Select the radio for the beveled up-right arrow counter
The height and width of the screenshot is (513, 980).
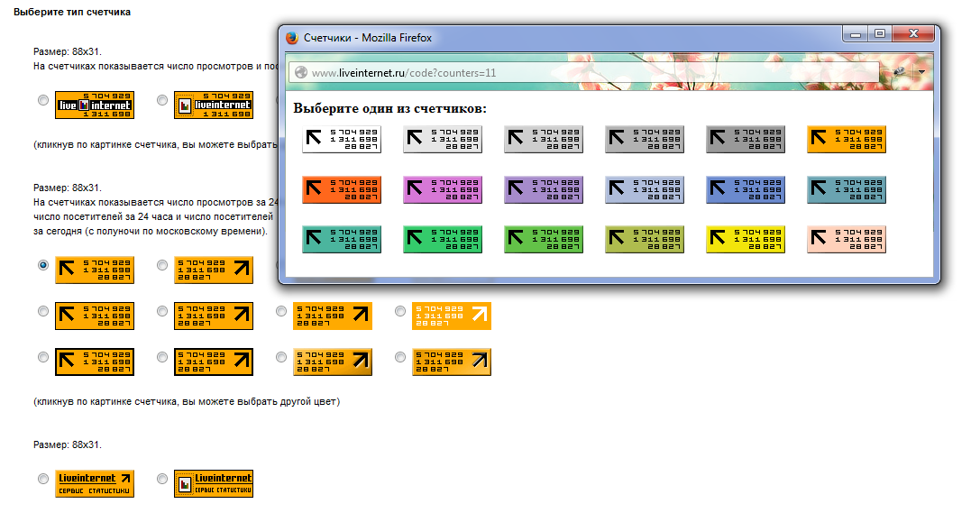(162, 265)
